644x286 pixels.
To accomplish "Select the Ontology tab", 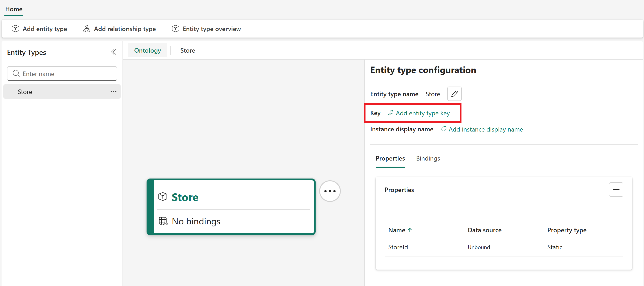I will point(147,51).
